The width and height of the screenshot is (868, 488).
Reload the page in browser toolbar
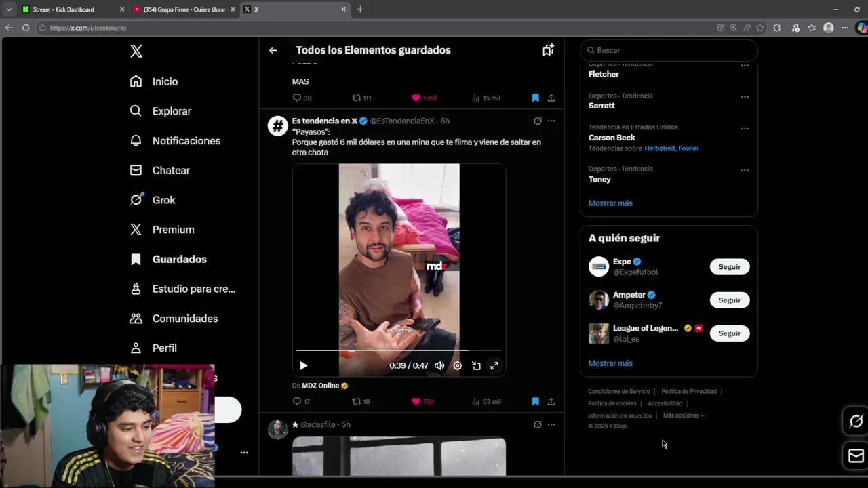[x=26, y=28]
